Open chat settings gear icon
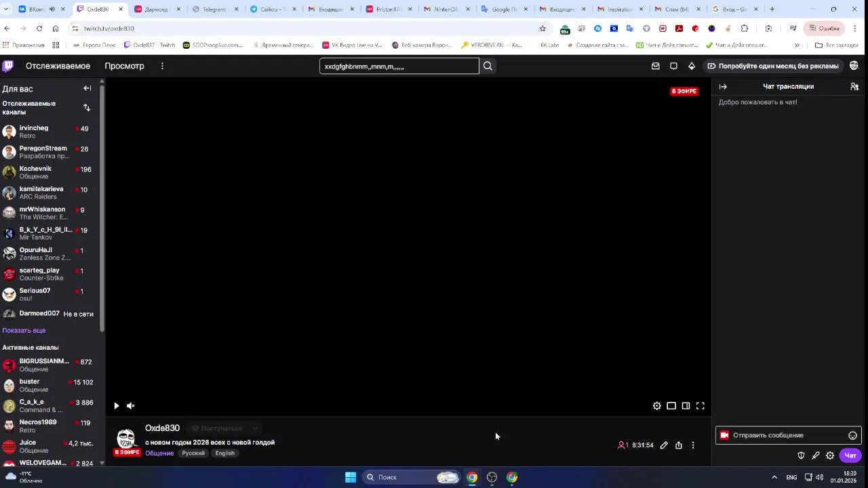Viewport: 868px width, 488px height. point(830,455)
